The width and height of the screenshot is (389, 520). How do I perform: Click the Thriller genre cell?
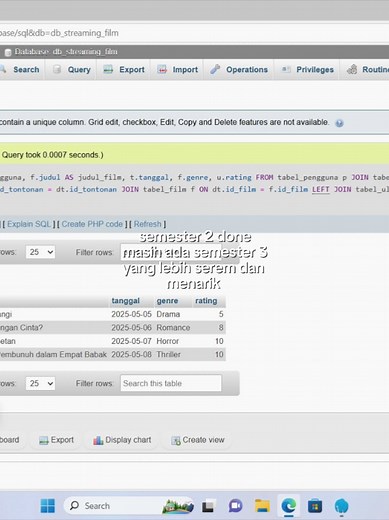pyautogui.click(x=168, y=354)
